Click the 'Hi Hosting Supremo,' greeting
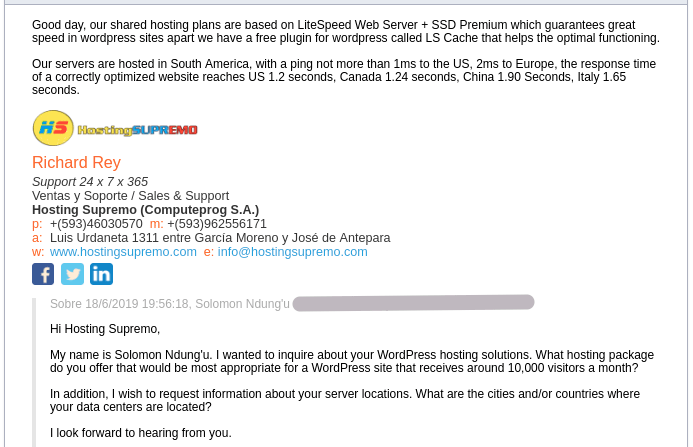The width and height of the screenshot is (693, 447). click(x=105, y=329)
